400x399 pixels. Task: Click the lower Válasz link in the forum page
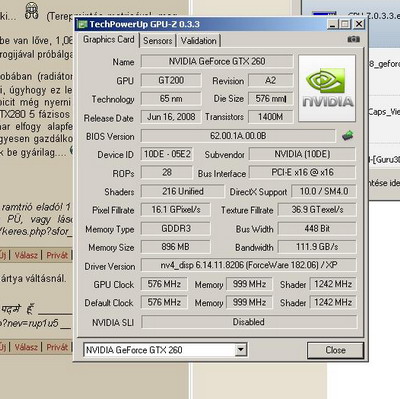coord(26,347)
